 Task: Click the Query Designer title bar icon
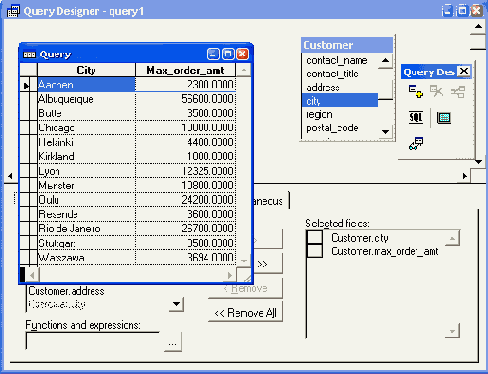click(x=13, y=11)
